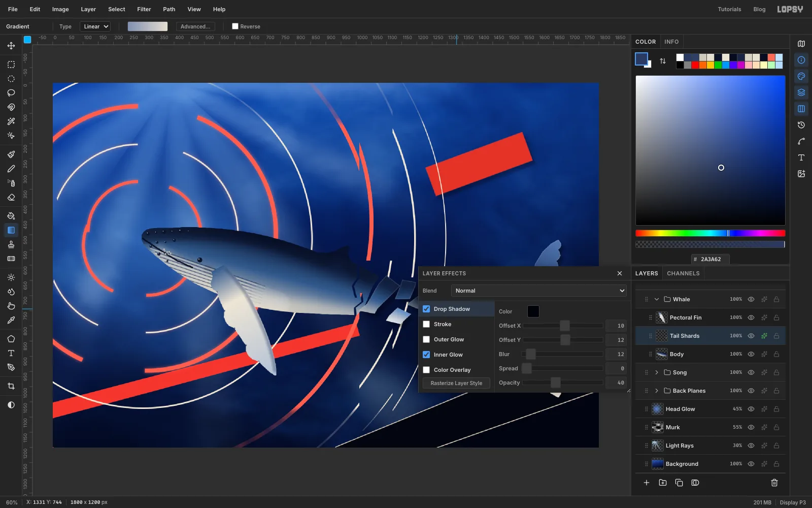The image size is (812, 508).
Task: Select the Hand tool
Action: coord(11,306)
